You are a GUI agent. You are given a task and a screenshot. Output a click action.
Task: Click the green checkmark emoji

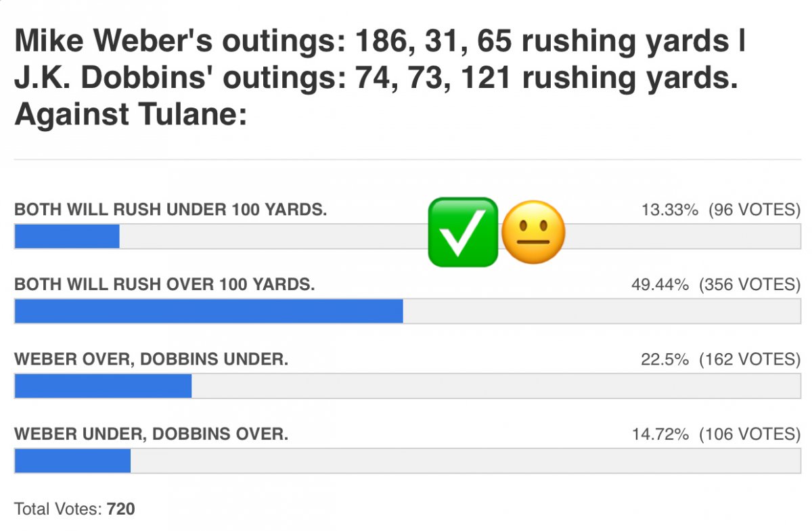coord(463,232)
